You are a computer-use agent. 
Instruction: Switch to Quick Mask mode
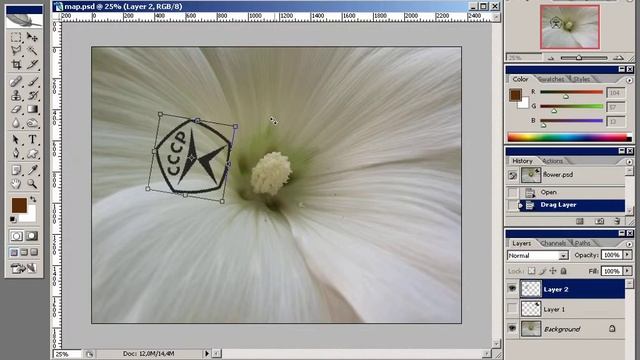[31, 236]
